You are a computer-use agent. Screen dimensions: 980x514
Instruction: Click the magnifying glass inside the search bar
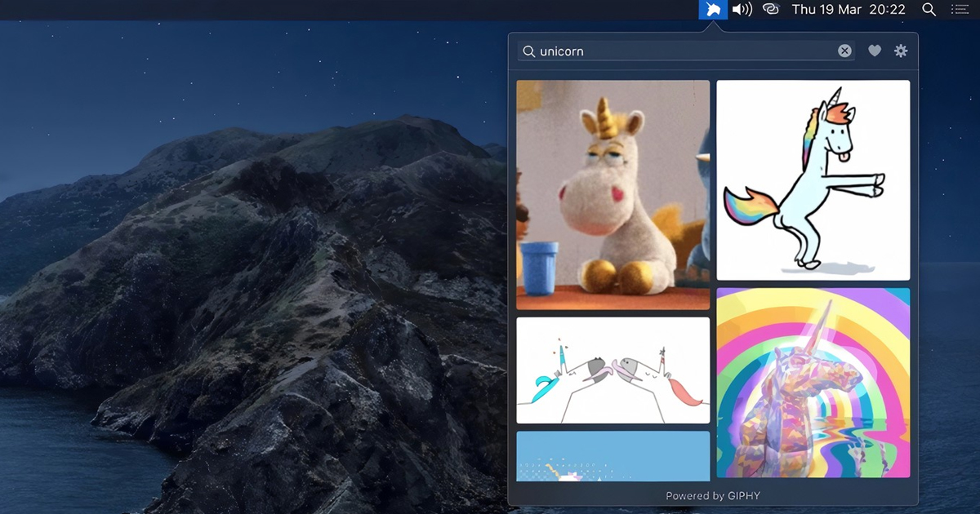(528, 51)
